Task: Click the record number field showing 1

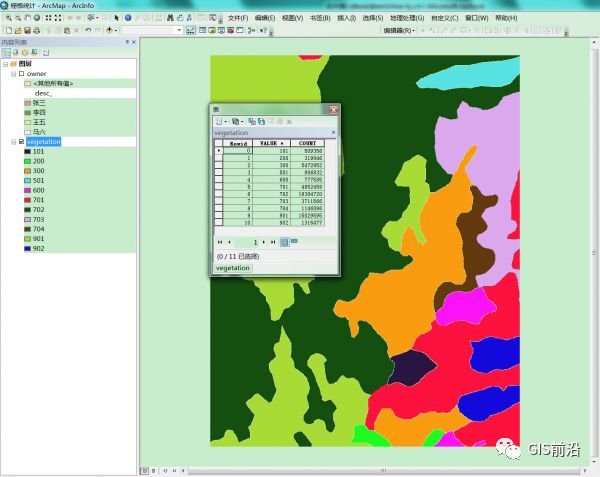Action: pos(247,242)
